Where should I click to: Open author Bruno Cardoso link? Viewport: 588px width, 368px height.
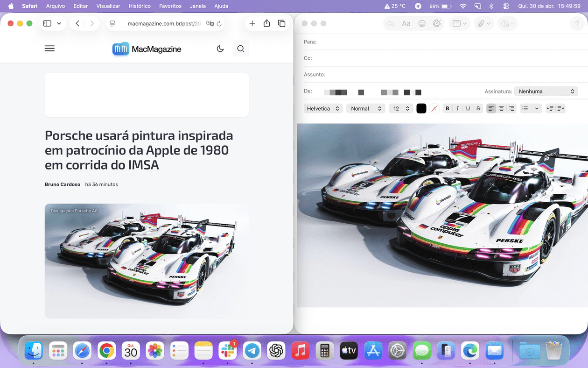[x=63, y=184]
